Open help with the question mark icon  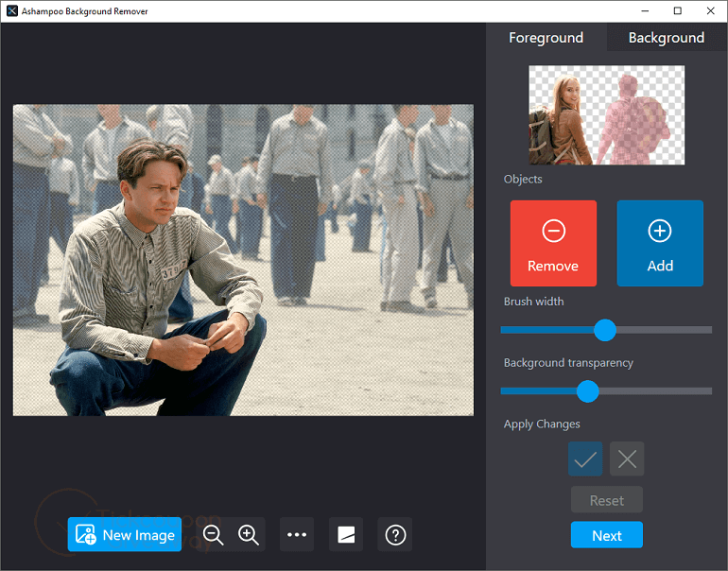coord(395,534)
